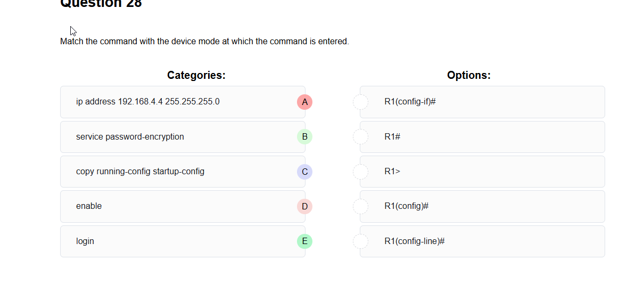Screen dimensions: 644x300
Task: Click the empty circle beside R1(config-line)#
Action: (x=360, y=241)
